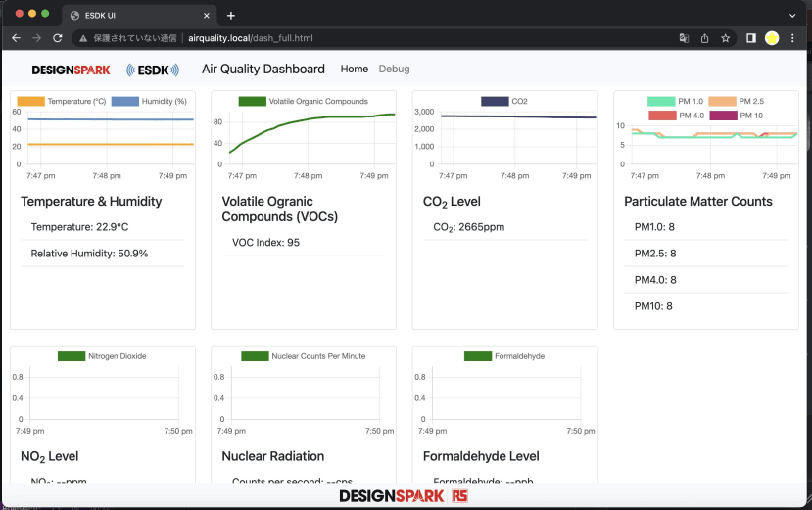Go back using browser back arrow
The image size is (812, 510).
[x=16, y=38]
